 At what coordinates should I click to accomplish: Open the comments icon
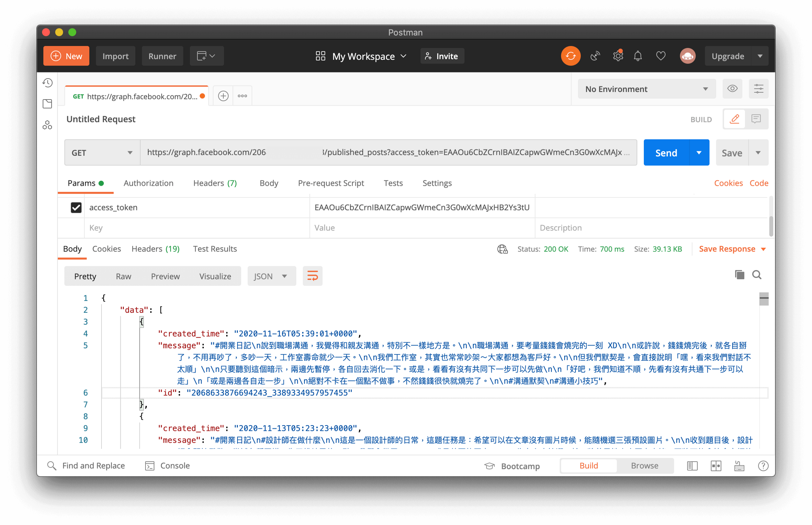coord(756,119)
